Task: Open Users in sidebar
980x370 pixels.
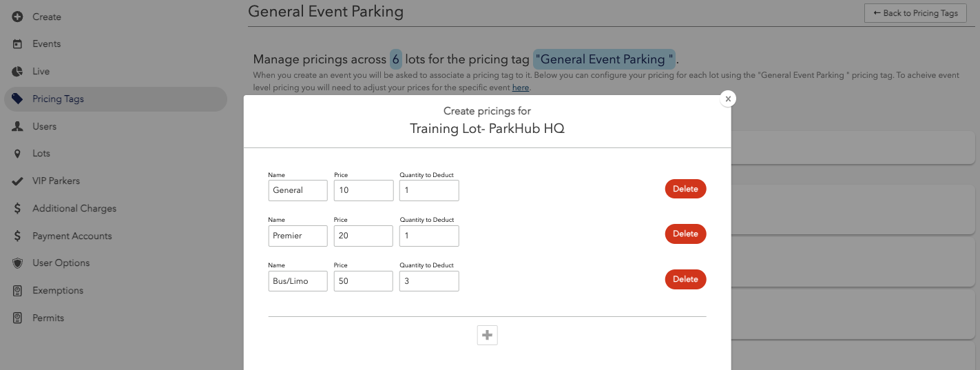Action: (x=45, y=126)
